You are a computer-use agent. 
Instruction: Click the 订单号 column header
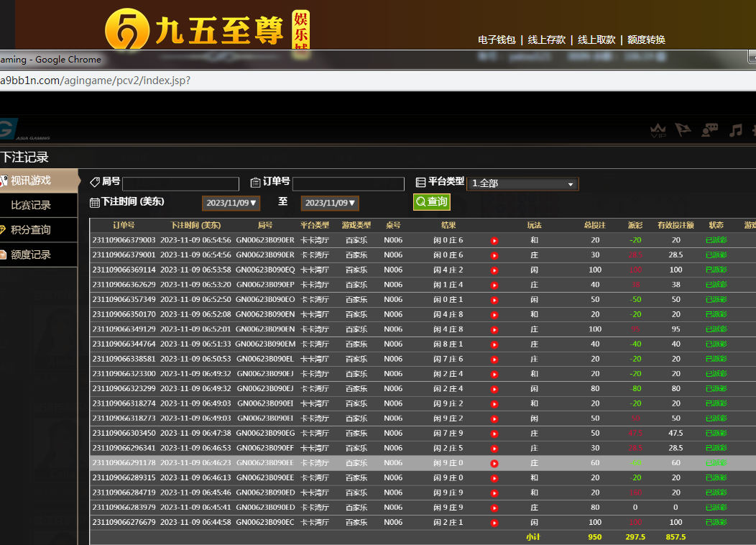(x=124, y=225)
